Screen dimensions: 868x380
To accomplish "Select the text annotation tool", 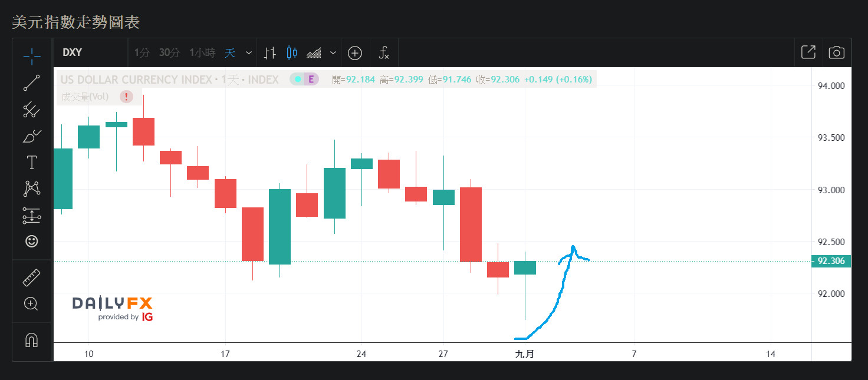I will [32, 163].
